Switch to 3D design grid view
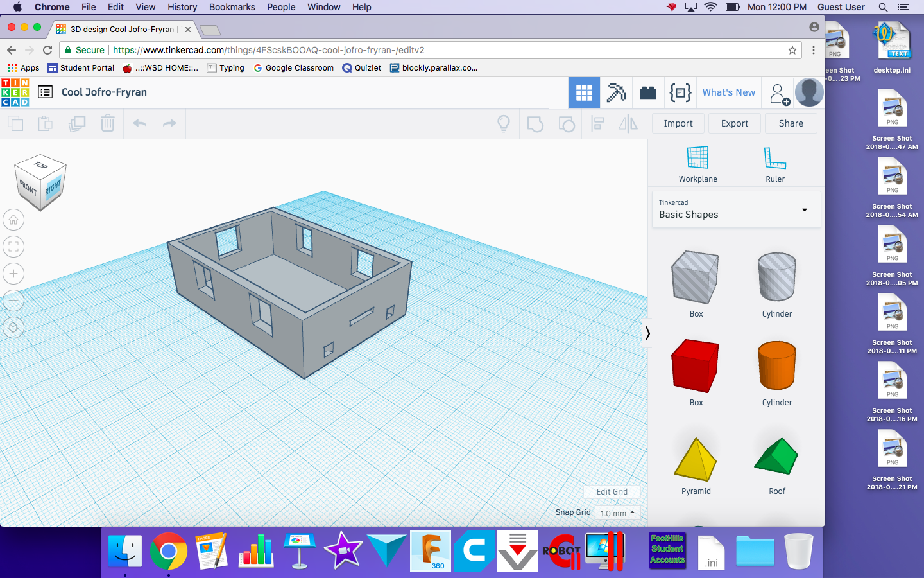The width and height of the screenshot is (924, 578). click(x=584, y=92)
